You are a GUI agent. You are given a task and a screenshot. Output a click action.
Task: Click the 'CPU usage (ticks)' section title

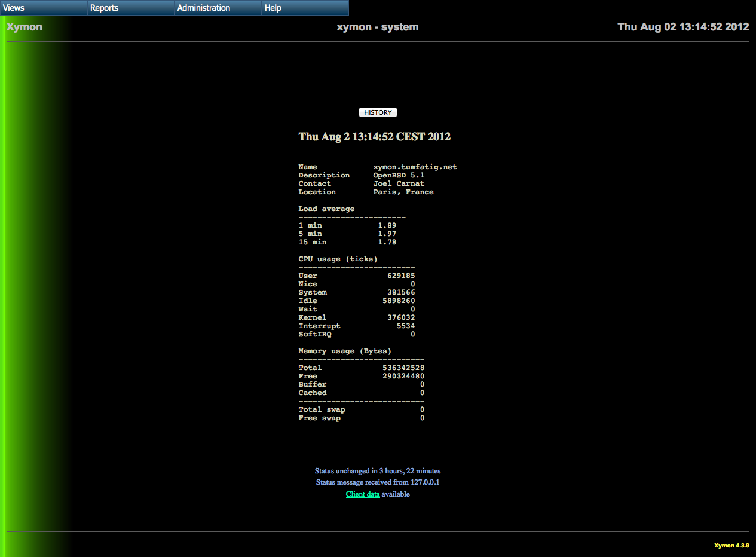click(338, 259)
